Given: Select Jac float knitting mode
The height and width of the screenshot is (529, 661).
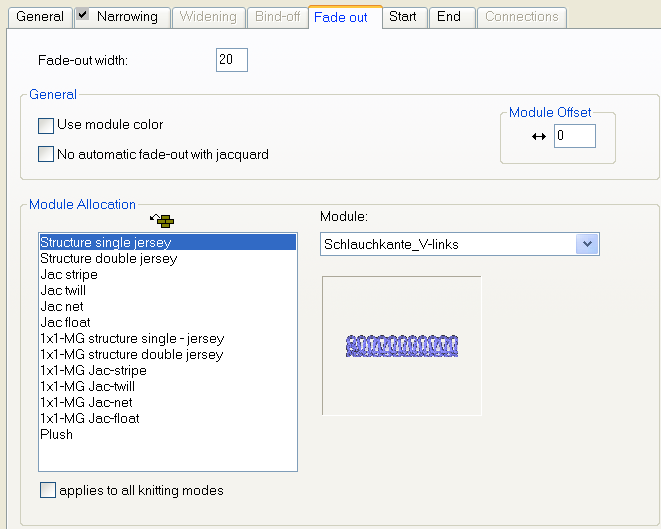Looking at the screenshot, I should (x=66, y=322).
